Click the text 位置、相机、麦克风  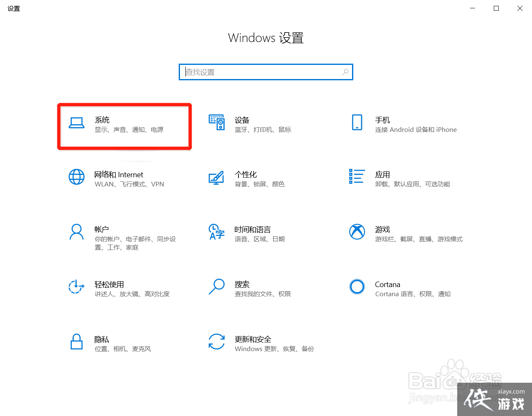tap(123, 349)
